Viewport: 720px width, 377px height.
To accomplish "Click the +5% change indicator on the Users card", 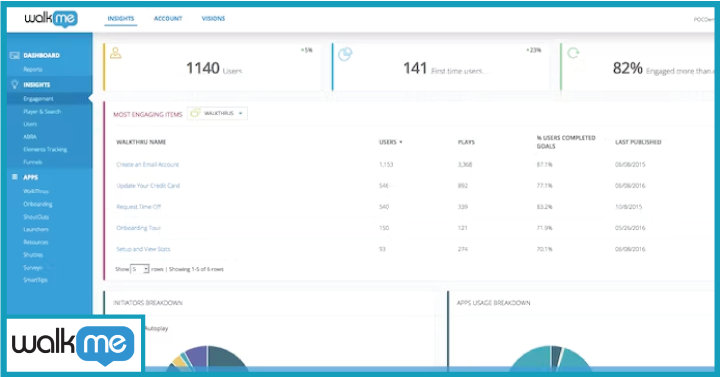I will point(307,50).
